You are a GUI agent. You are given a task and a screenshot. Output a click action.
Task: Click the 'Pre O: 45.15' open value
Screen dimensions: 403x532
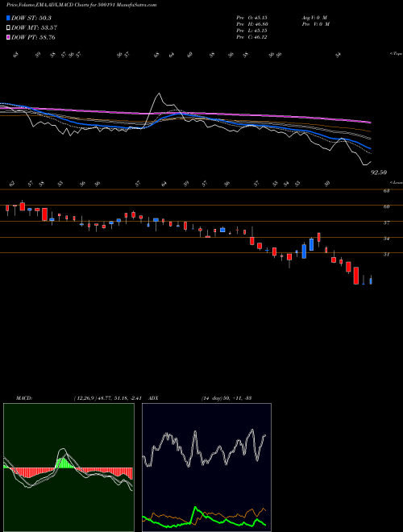(252, 18)
